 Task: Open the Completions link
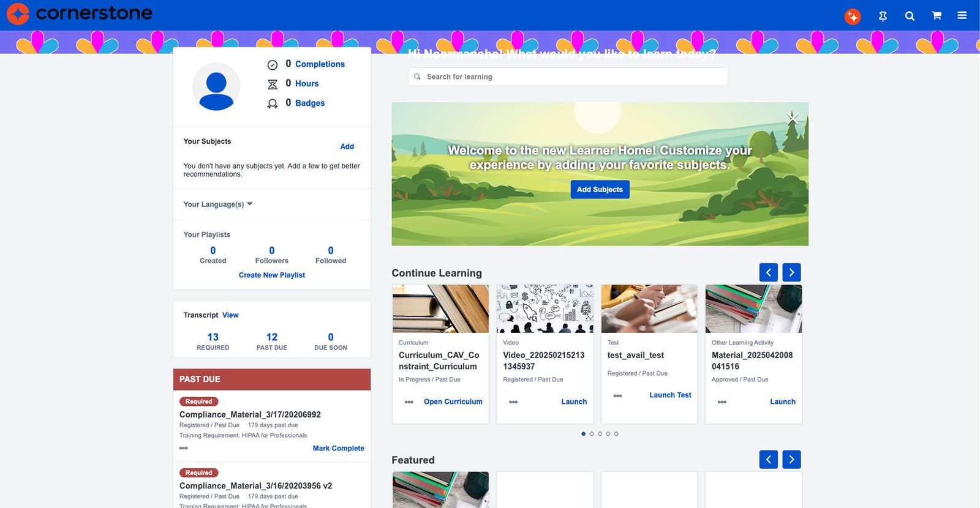[x=320, y=64]
